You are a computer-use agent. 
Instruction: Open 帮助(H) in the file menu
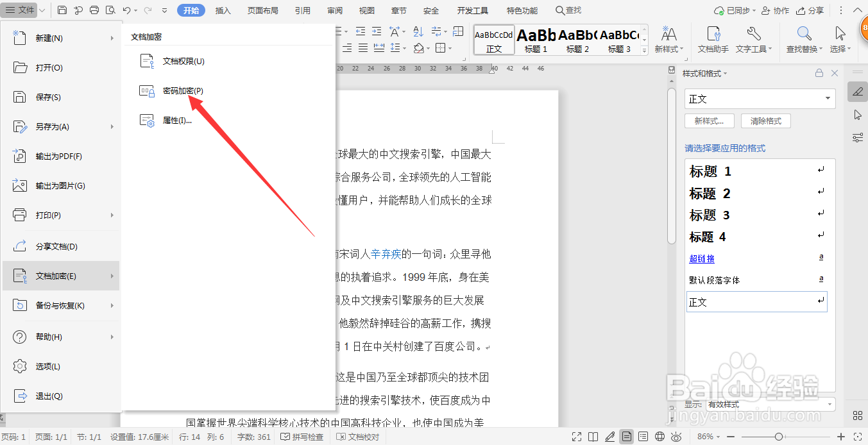(62, 337)
